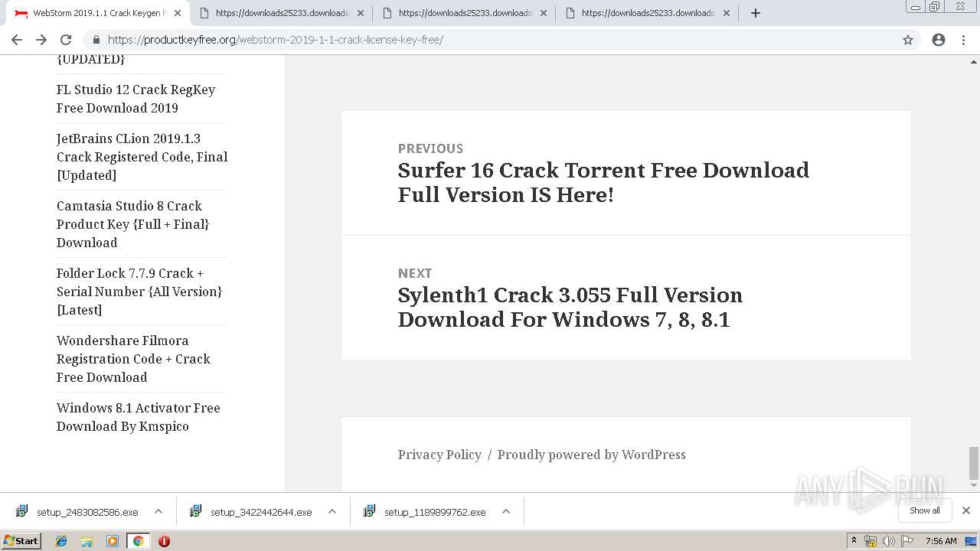The height and width of the screenshot is (551, 980).
Task: Go forward to the next page
Action: [x=41, y=40]
